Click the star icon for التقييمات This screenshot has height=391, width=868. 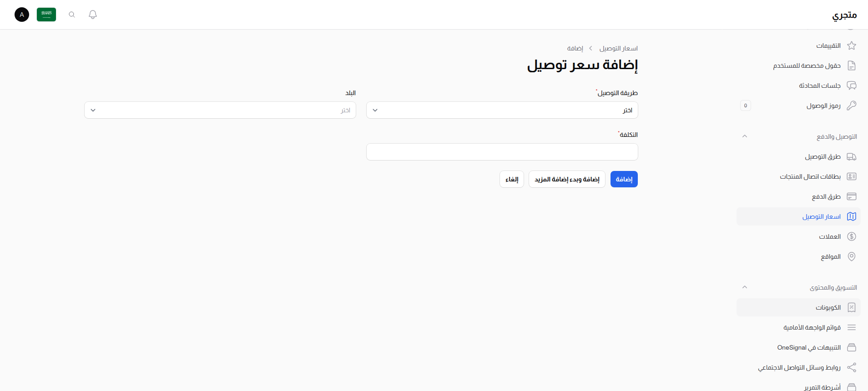[852, 45]
